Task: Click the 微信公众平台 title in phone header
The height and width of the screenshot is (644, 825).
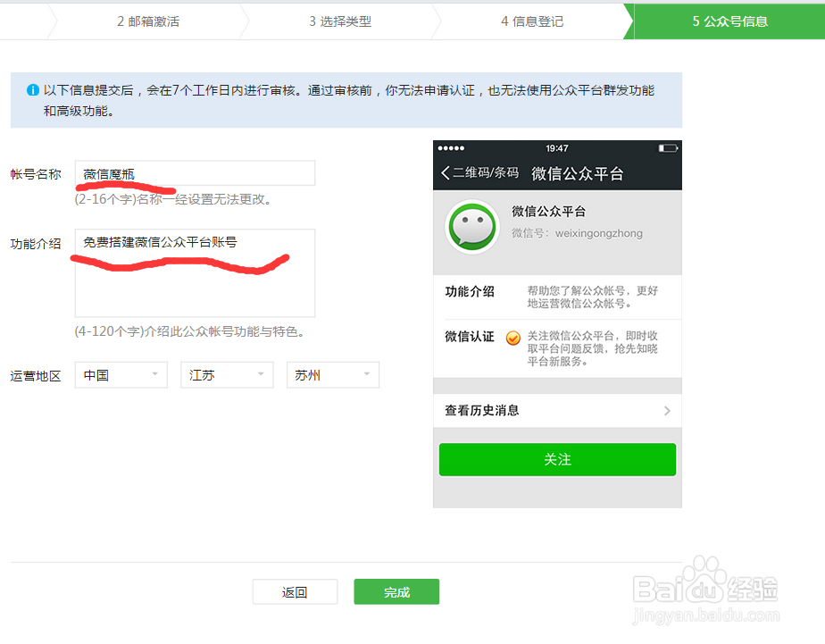Action: [577, 173]
